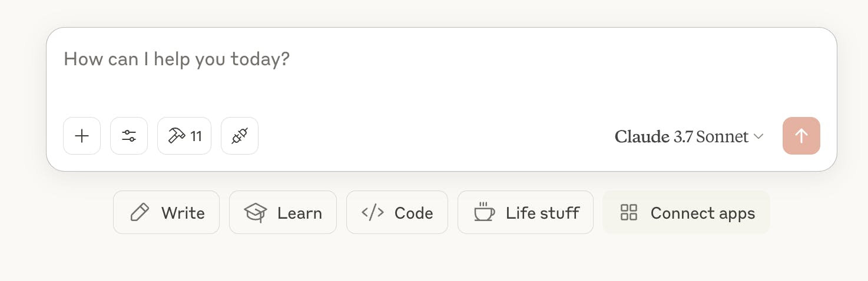Click the coffee cup icon
This screenshot has width=868, height=281.
point(484,212)
